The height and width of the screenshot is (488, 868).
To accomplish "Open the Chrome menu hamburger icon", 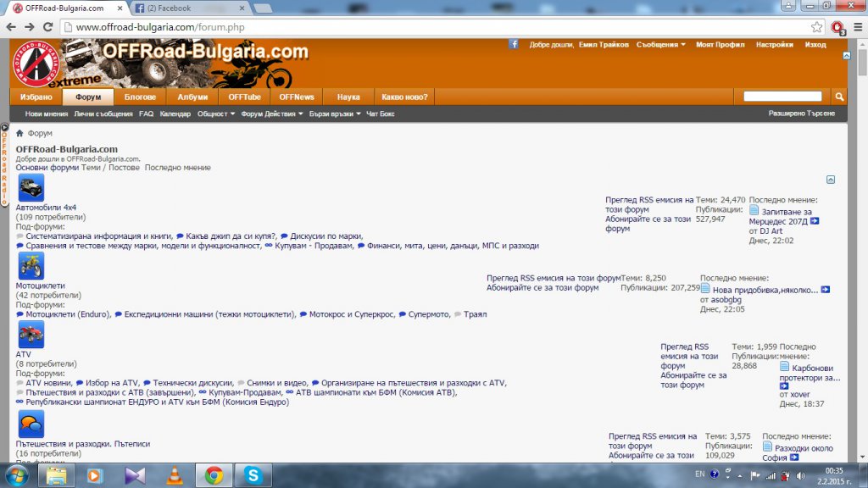I will click(x=858, y=27).
